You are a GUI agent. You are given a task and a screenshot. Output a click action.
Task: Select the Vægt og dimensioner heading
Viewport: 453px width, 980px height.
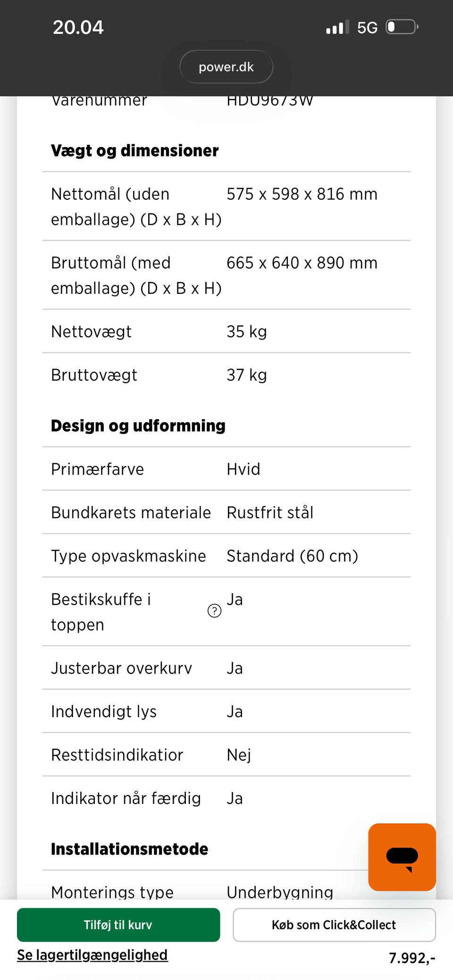pos(135,151)
